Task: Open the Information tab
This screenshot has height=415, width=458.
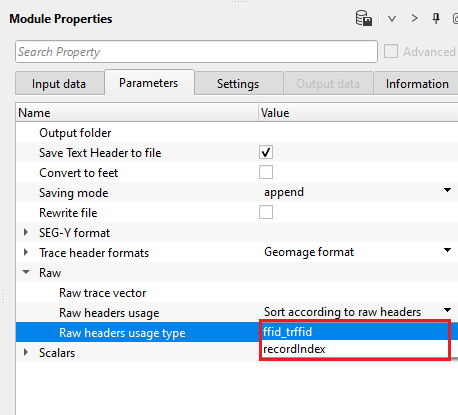Action: pos(417,84)
